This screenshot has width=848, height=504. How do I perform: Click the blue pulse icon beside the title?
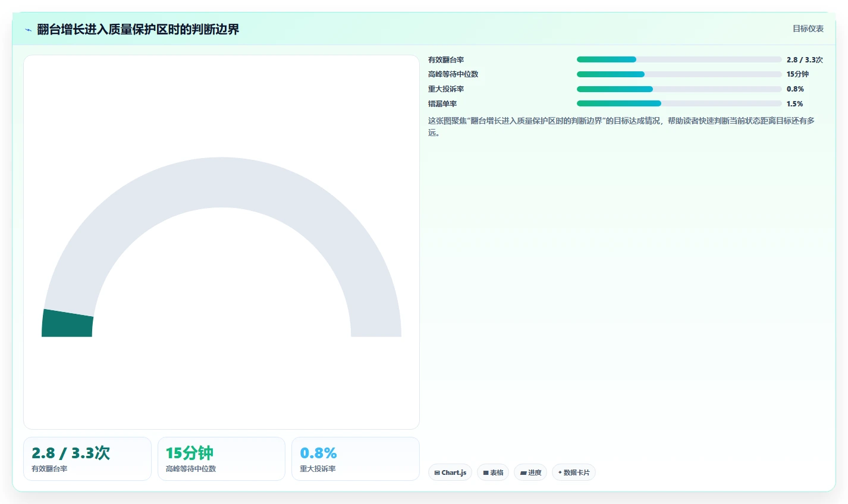29,30
